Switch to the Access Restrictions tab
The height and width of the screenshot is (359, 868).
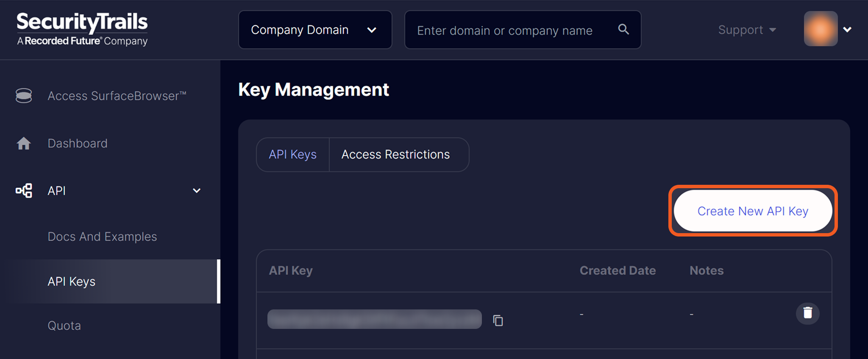395,155
